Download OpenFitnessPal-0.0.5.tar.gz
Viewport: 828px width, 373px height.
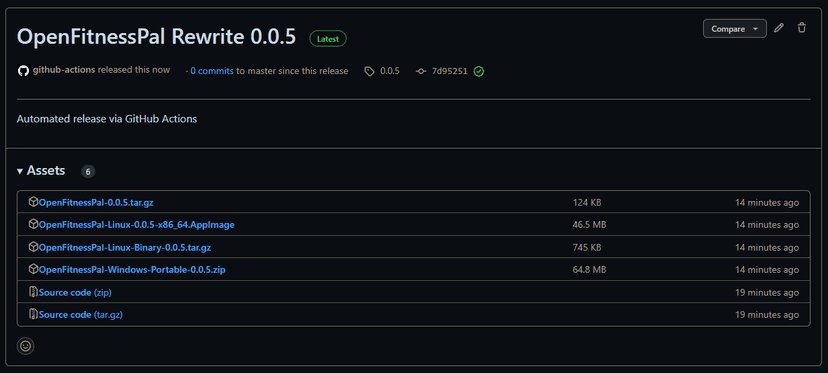point(96,202)
